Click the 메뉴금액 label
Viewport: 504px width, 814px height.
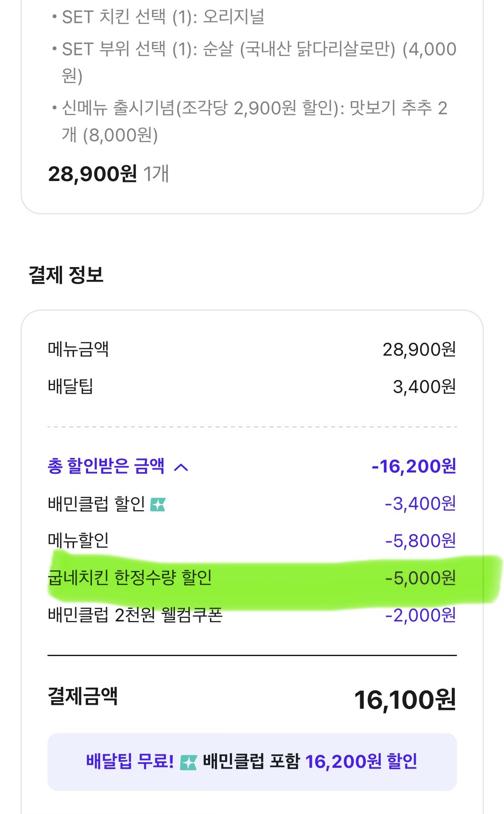pos(78,349)
